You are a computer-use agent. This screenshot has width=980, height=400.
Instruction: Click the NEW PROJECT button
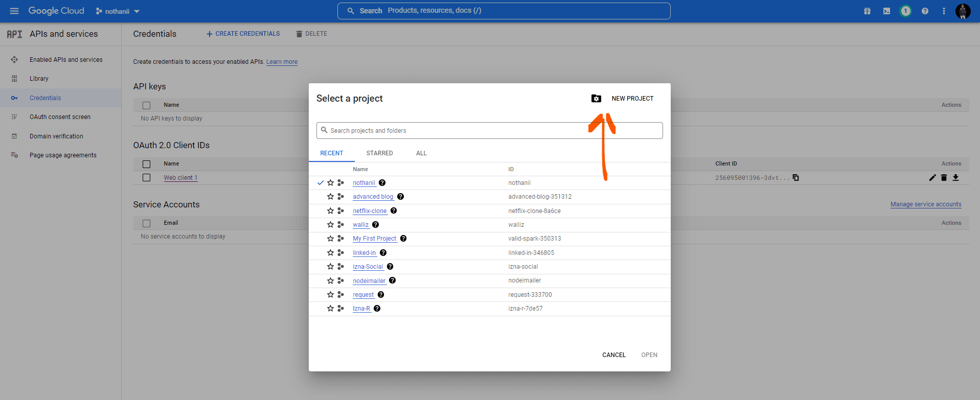pos(632,98)
